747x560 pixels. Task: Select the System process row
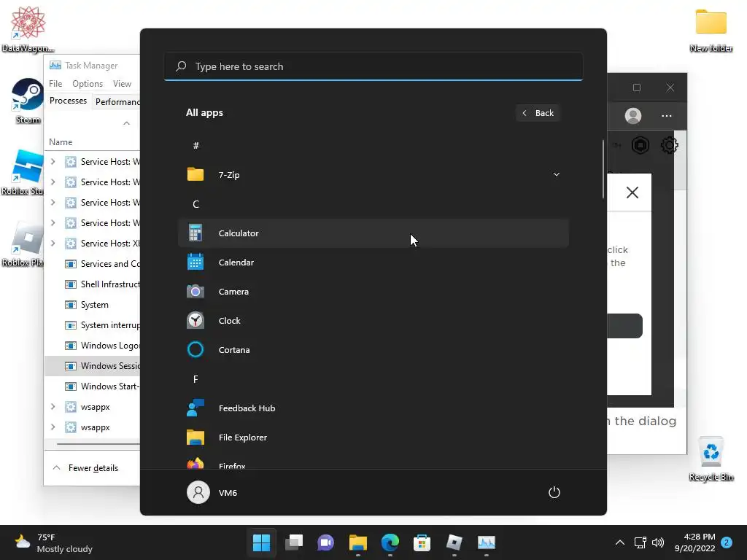point(93,305)
